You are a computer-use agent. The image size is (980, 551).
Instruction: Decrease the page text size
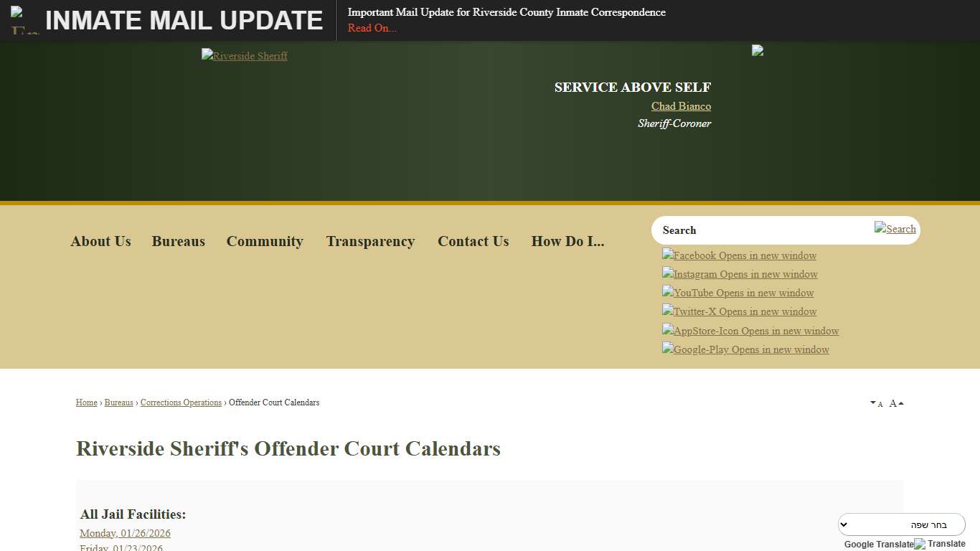coord(880,404)
